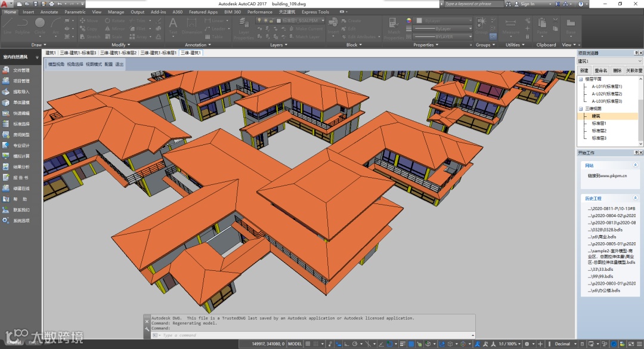Viewport: 644px width, 349px height.
Task: Open 结果分析 sidebar item
Action: 17,167
